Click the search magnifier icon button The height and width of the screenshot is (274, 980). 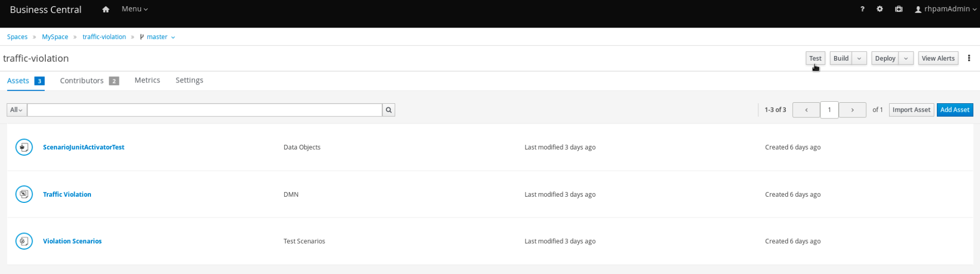point(388,110)
